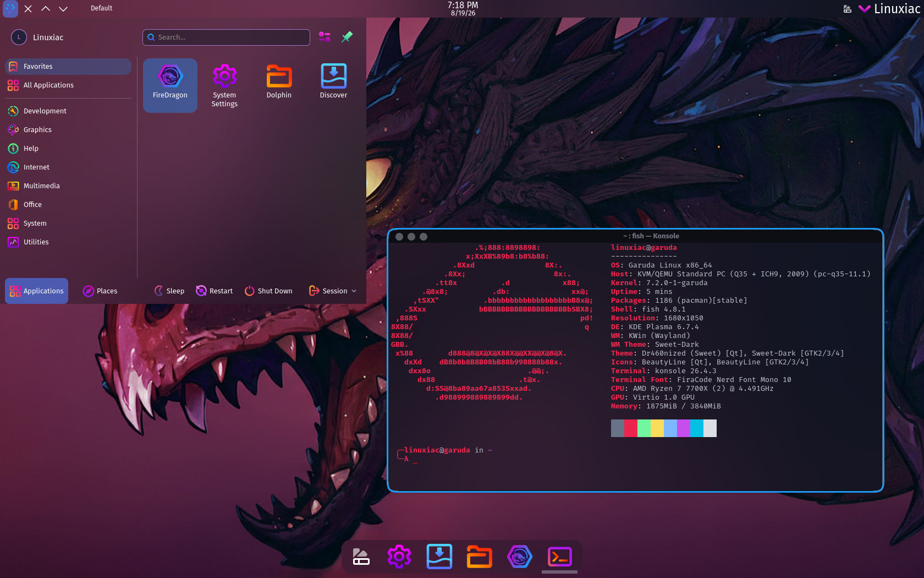Click the cyan color block in Konsole

[x=697, y=428]
